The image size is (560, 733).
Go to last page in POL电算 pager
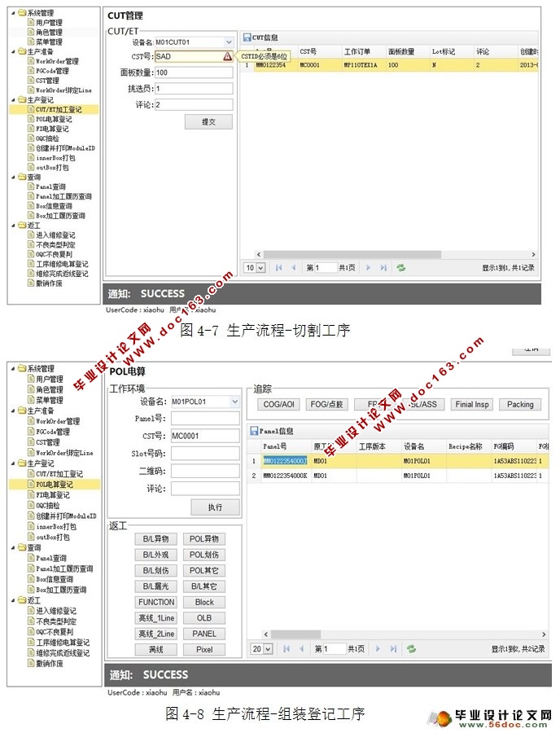393,649
